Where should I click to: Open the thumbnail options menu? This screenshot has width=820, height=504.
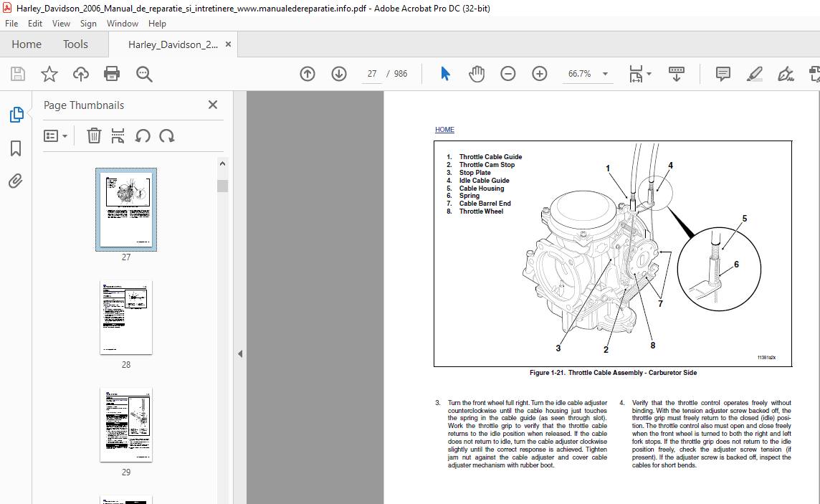click(x=56, y=135)
